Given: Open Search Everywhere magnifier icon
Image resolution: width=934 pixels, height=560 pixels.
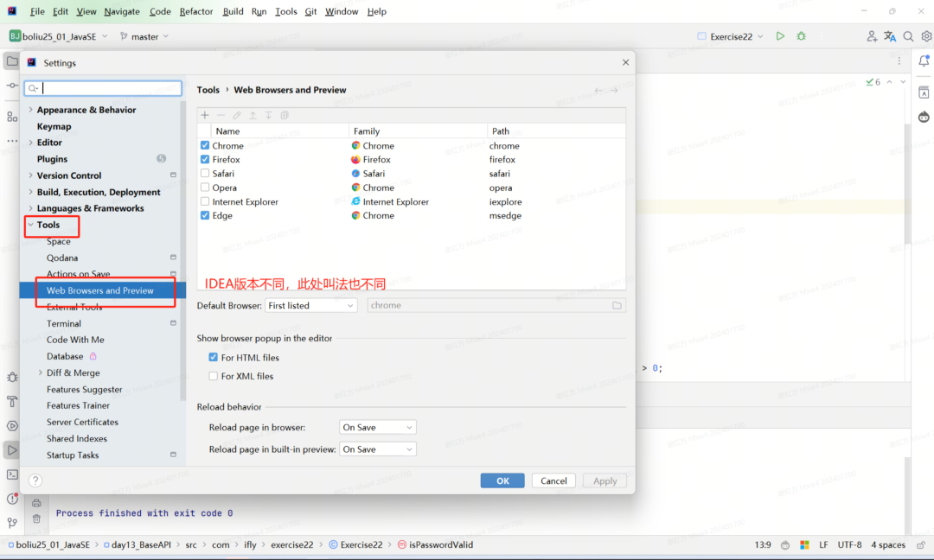Looking at the screenshot, I should click(908, 36).
